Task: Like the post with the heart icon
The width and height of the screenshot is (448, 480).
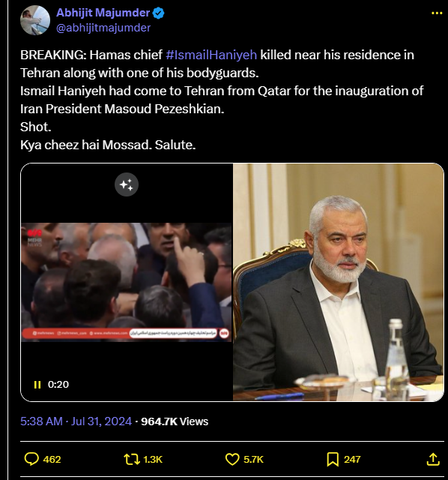Action: (232, 459)
